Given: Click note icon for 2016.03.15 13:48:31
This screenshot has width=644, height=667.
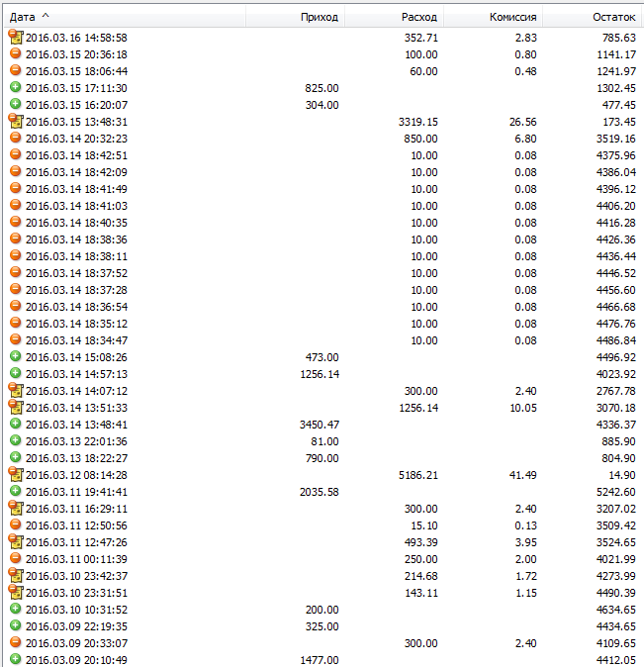Looking at the screenshot, I should pos(16,122).
